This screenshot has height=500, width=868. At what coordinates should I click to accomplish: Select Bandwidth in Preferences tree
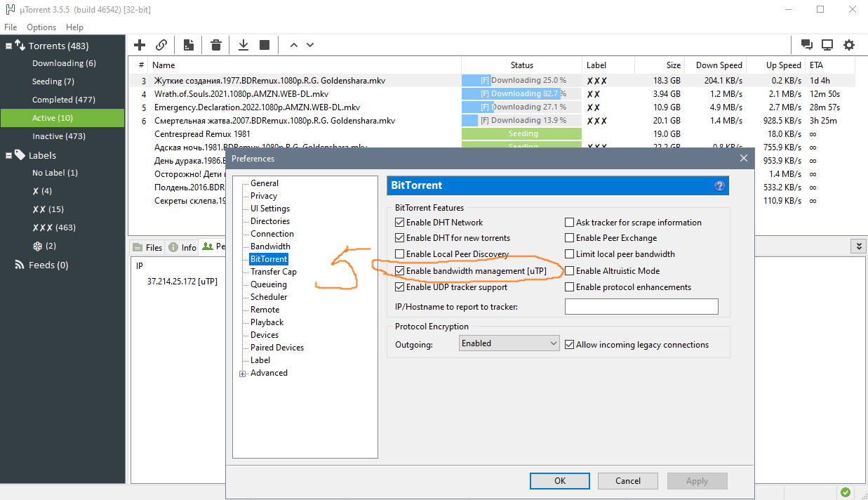(270, 246)
